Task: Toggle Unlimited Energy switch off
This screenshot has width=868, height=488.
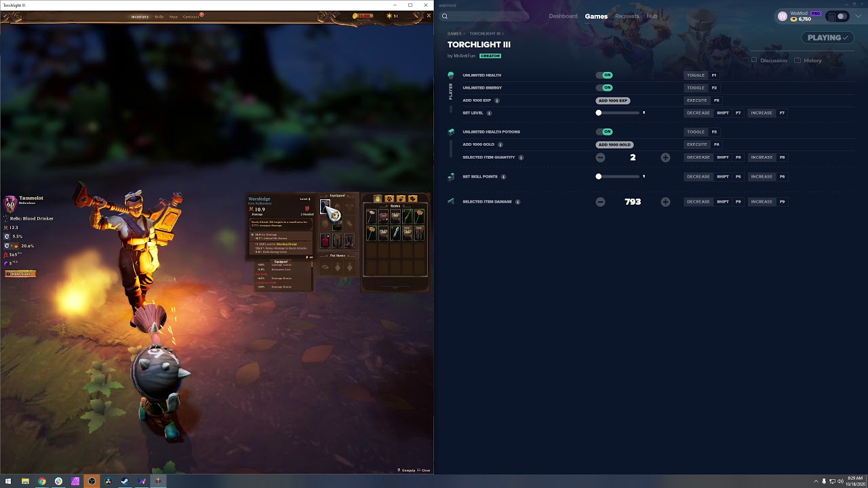Action: (x=604, y=87)
